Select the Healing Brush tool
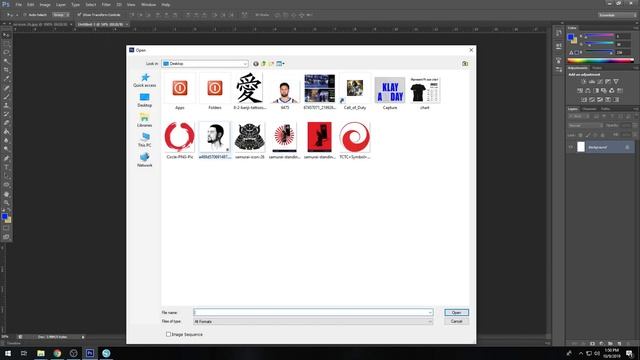The image size is (640, 360). click(x=6, y=88)
